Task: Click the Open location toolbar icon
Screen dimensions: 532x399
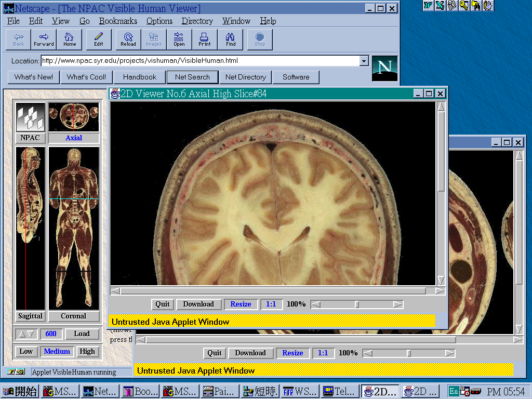Action: tap(179, 39)
